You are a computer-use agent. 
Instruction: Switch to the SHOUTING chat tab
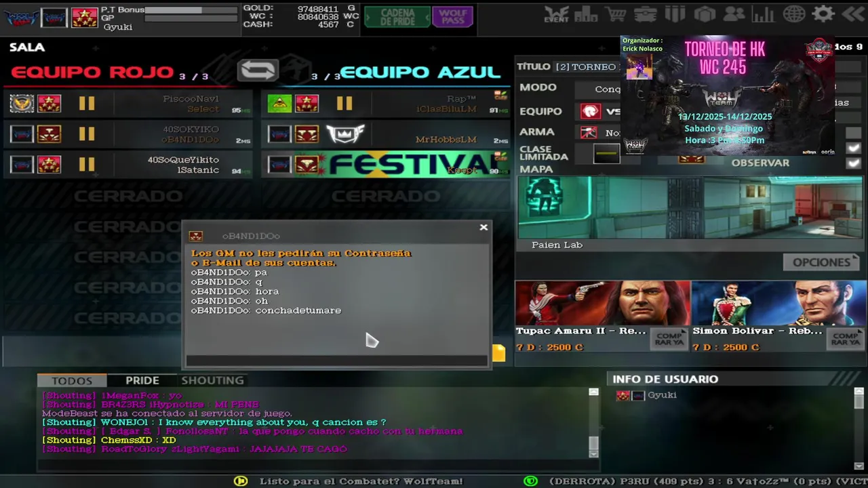tap(212, 381)
